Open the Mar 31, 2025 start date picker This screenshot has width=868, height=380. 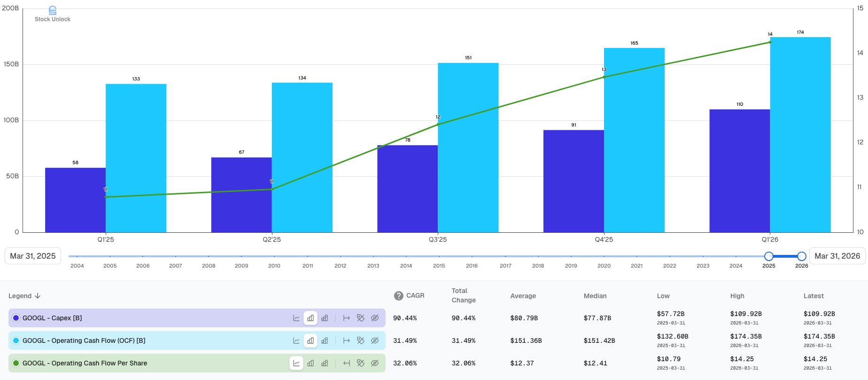33,256
